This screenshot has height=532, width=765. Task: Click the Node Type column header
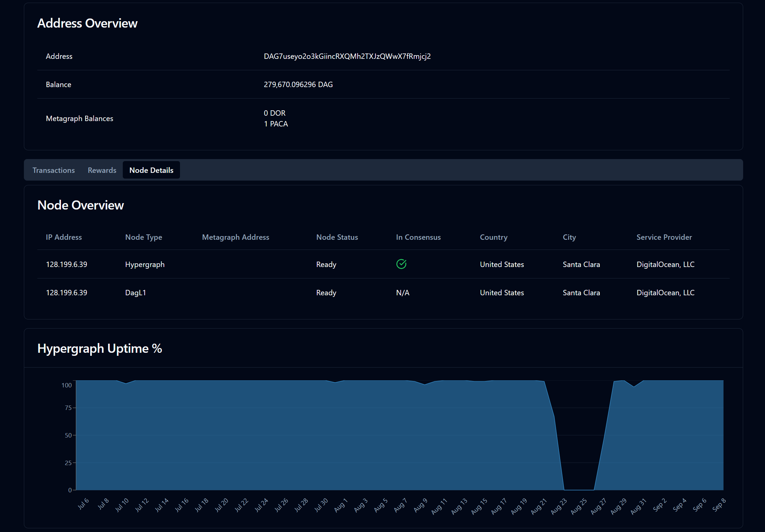click(143, 237)
